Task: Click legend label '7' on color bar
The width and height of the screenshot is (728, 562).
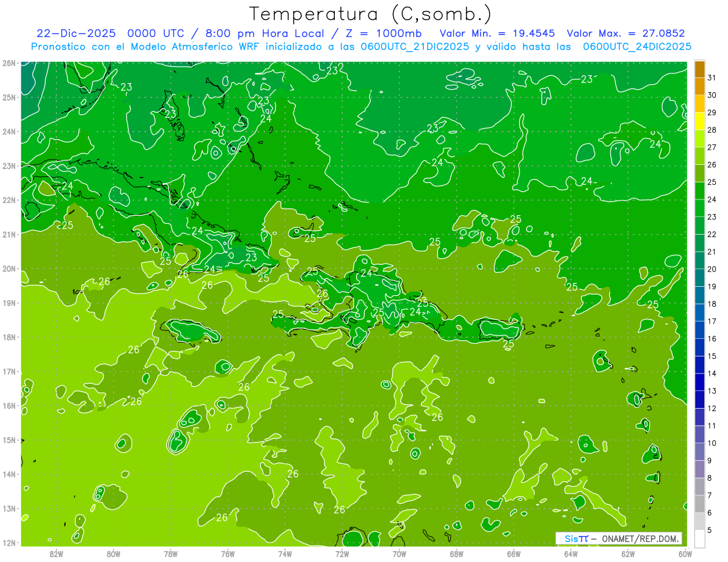Action: tap(710, 495)
